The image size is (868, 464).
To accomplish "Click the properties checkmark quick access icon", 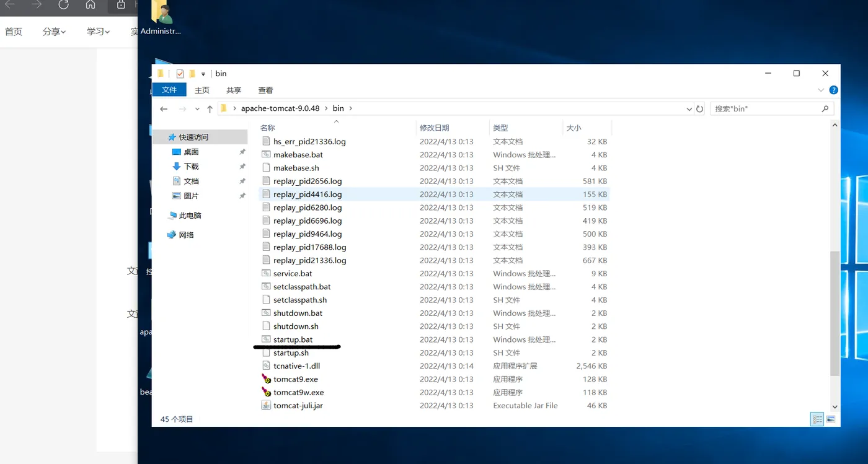I will pyautogui.click(x=180, y=74).
